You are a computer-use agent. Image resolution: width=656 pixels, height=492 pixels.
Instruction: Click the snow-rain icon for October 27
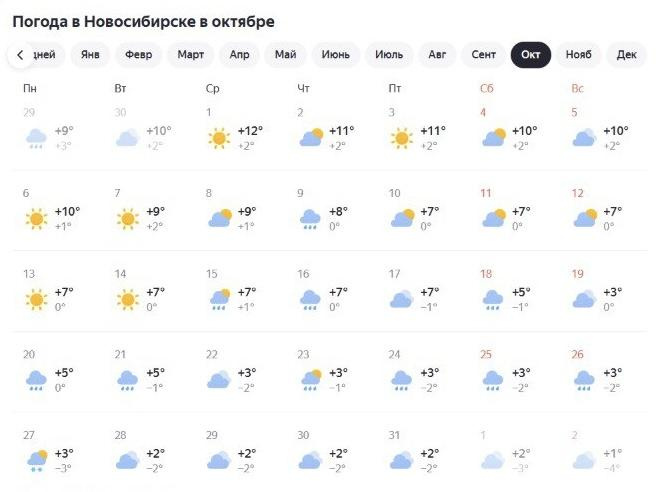(x=35, y=460)
